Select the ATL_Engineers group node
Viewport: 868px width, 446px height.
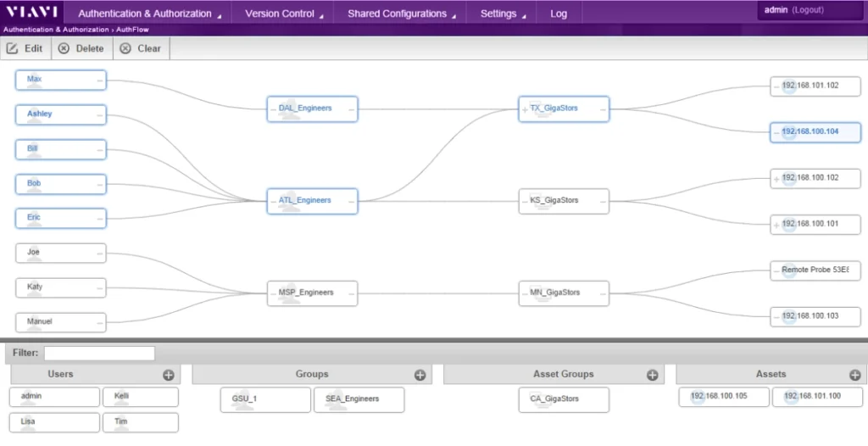pyautogui.click(x=312, y=201)
